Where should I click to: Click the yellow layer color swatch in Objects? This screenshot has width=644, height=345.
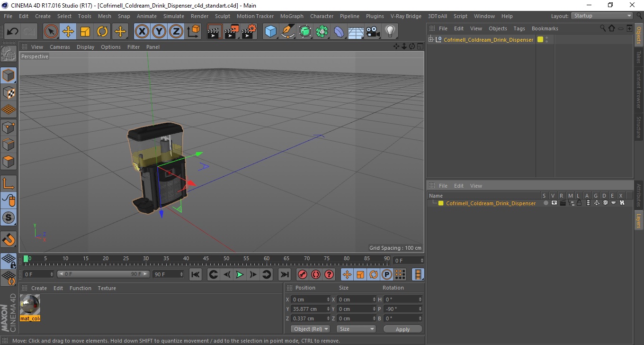click(540, 39)
